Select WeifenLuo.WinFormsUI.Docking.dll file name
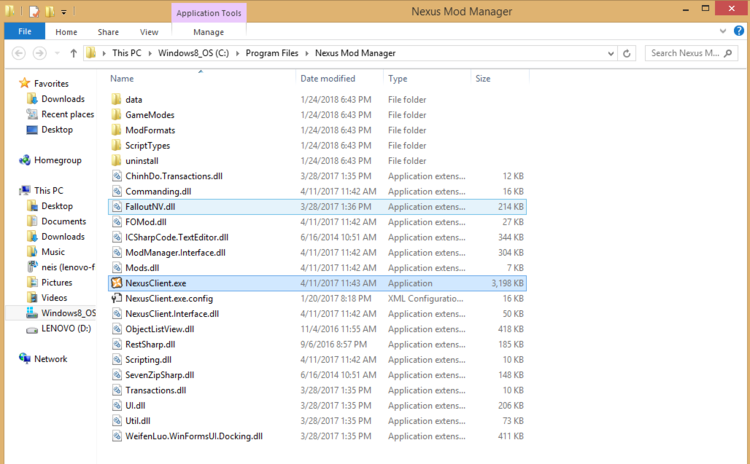750x464 pixels. coord(194,436)
